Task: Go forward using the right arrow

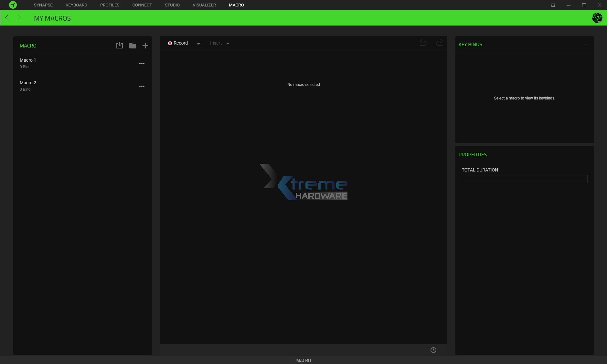Action: pyautogui.click(x=19, y=18)
